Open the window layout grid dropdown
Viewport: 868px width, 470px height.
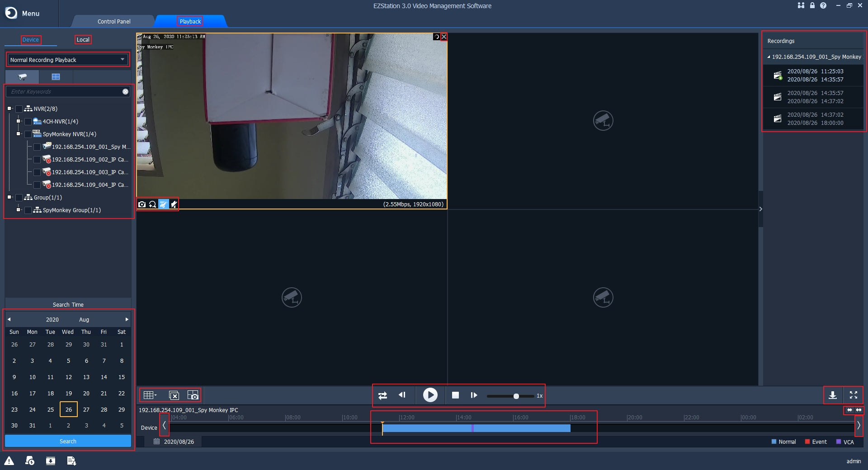click(x=150, y=395)
